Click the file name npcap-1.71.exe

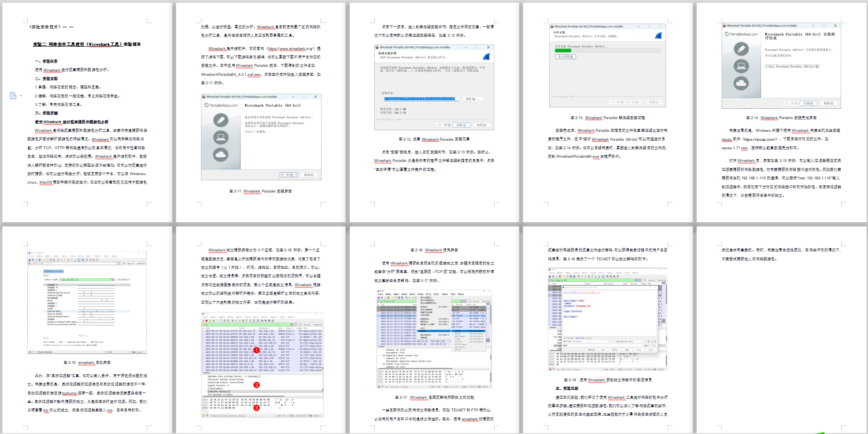pos(735,148)
